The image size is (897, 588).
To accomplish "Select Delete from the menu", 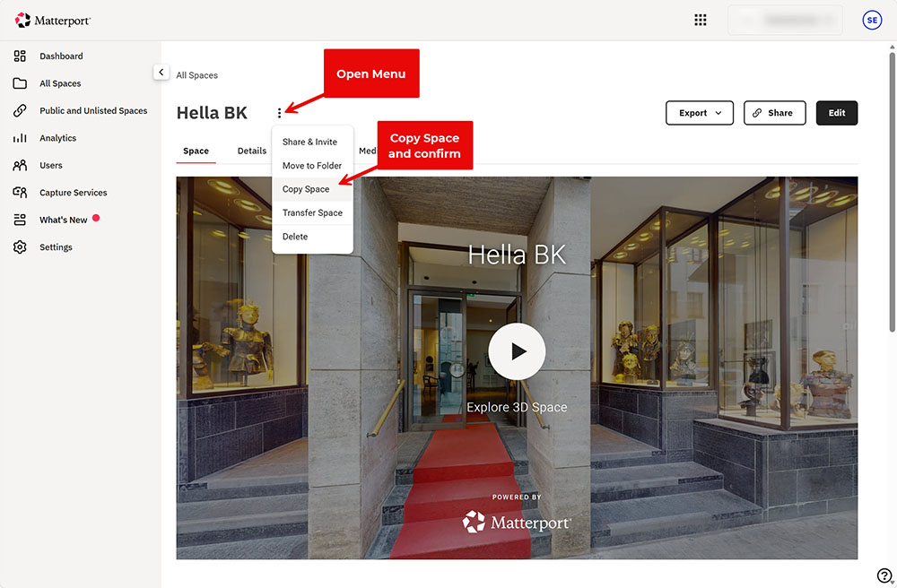I will pyautogui.click(x=312, y=237).
